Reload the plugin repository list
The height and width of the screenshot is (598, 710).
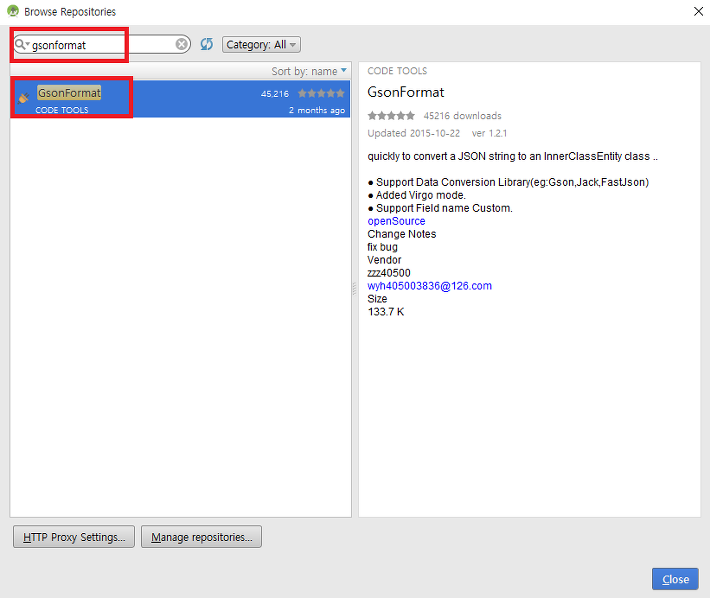pos(206,44)
